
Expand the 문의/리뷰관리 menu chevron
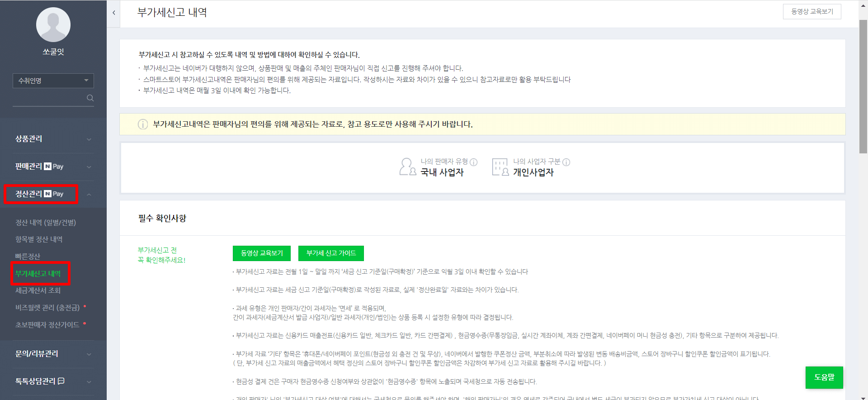coord(89,354)
